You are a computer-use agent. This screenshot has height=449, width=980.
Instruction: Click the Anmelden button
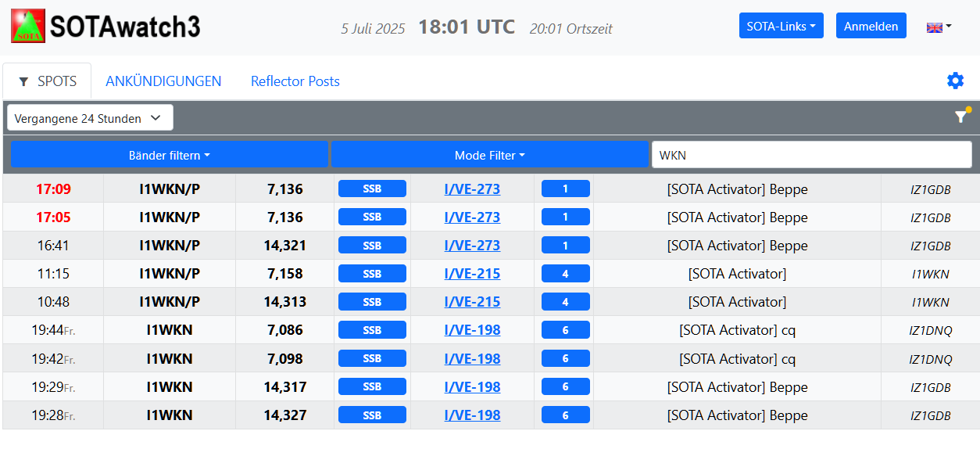coord(871,26)
